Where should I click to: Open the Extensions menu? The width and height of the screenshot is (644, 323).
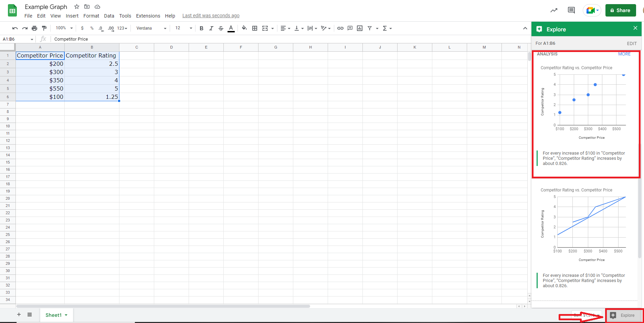coord(148,15)
